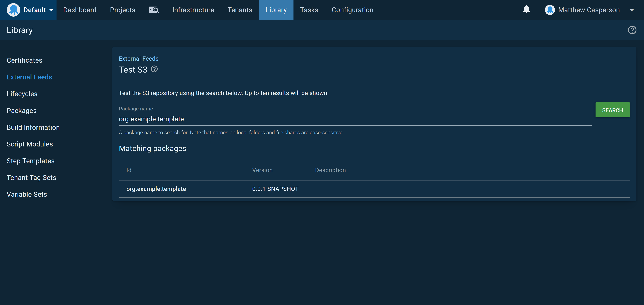Open the Library page help icon
Viewport: 644px width, 305px height.
632,30
